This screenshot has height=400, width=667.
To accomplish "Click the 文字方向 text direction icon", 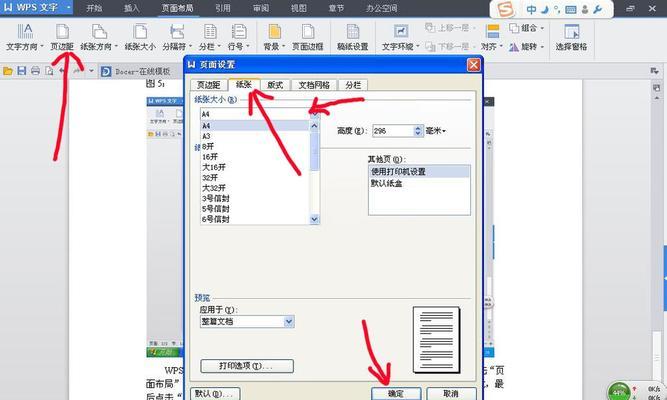I will pos(25,32).
